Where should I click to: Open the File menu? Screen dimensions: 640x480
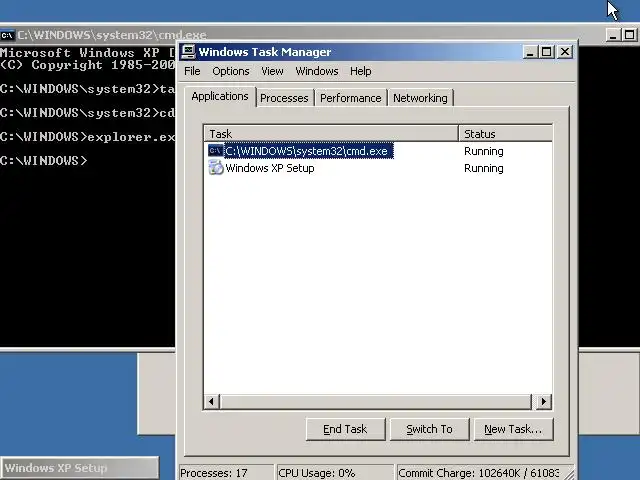[192, 71]
